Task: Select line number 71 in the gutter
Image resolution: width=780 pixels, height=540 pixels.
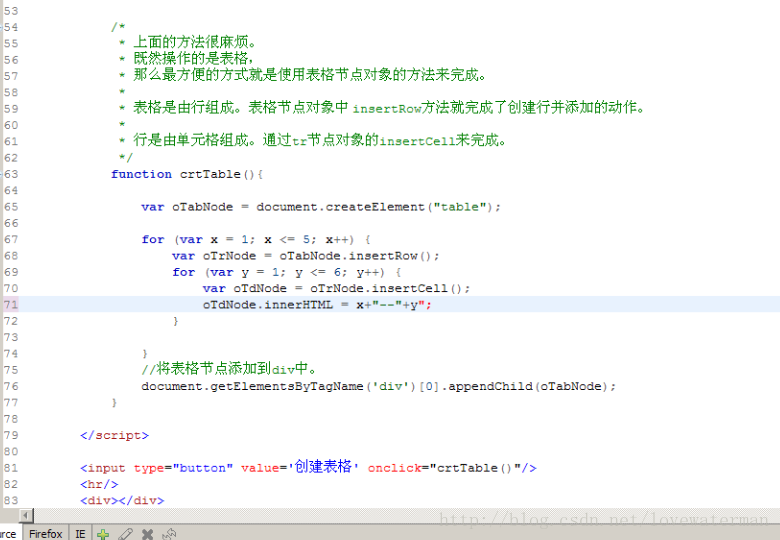Action: tap(11, 304)
